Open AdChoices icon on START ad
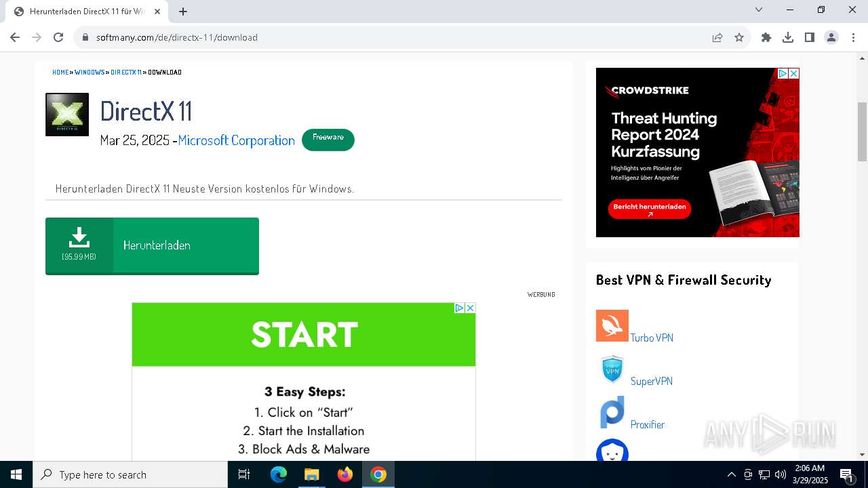Screen dimensions: 868x488 click(459, 308)
